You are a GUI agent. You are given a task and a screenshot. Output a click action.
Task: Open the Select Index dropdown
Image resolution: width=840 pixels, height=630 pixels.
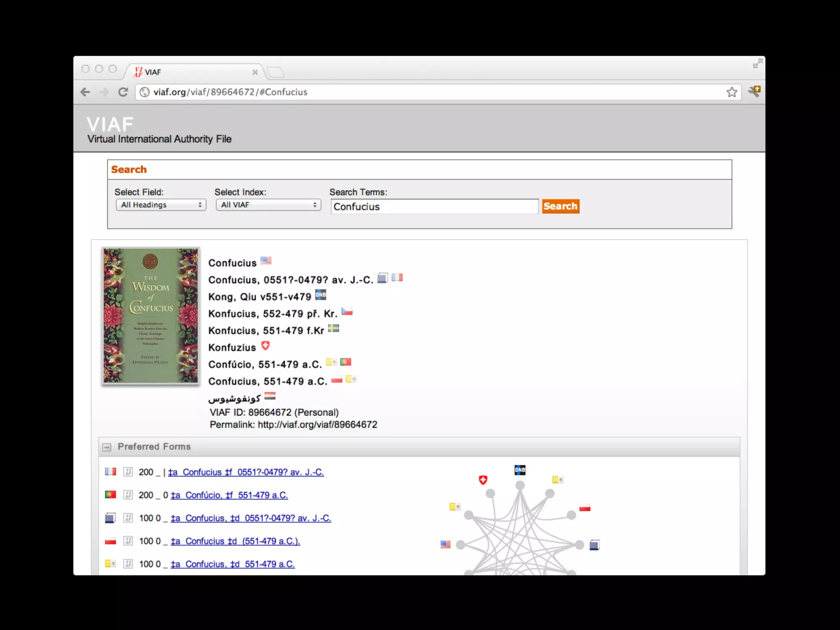268,205
